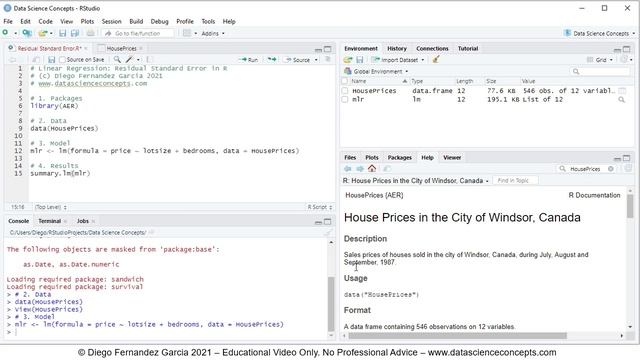The height and width of the screenshot is (360, 640).
Task: Click the www.datascienceconcepts.com link in code
Action: pos(93,83)
